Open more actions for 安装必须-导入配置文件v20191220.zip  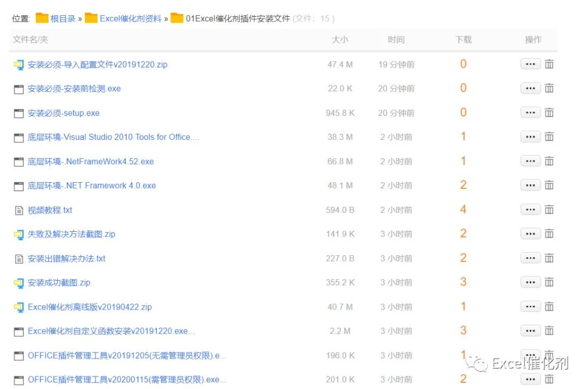click(x=530, y=64)
